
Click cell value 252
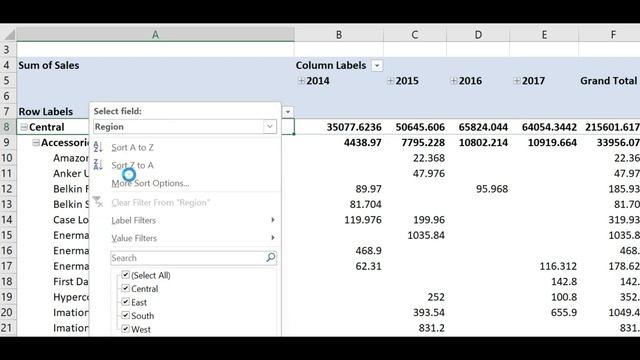point(436,297)
